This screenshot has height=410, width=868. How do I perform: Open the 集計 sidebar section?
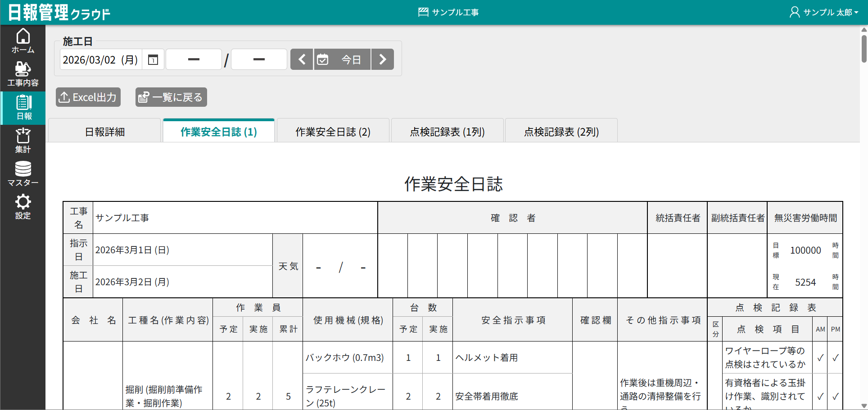23,141
